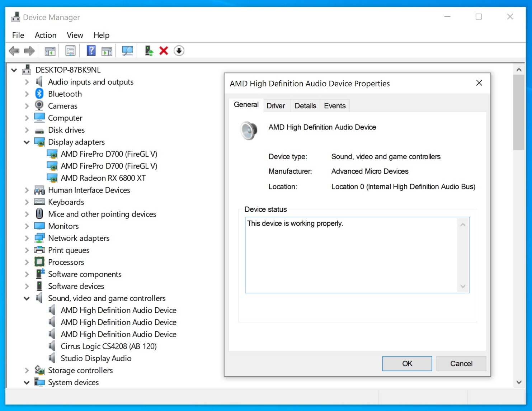Click red X Uninstall device icon

point(164,51)
